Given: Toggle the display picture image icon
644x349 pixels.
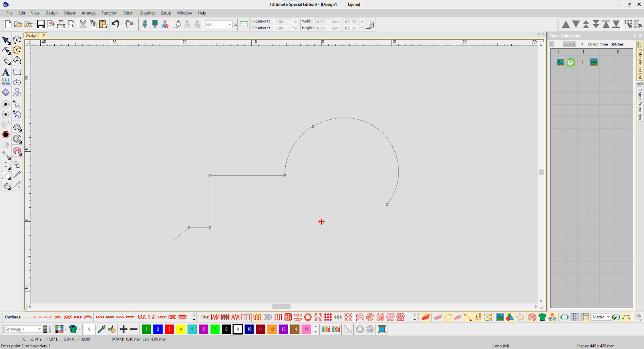Looking at the screenshot, I should click(x=500, y=317).
